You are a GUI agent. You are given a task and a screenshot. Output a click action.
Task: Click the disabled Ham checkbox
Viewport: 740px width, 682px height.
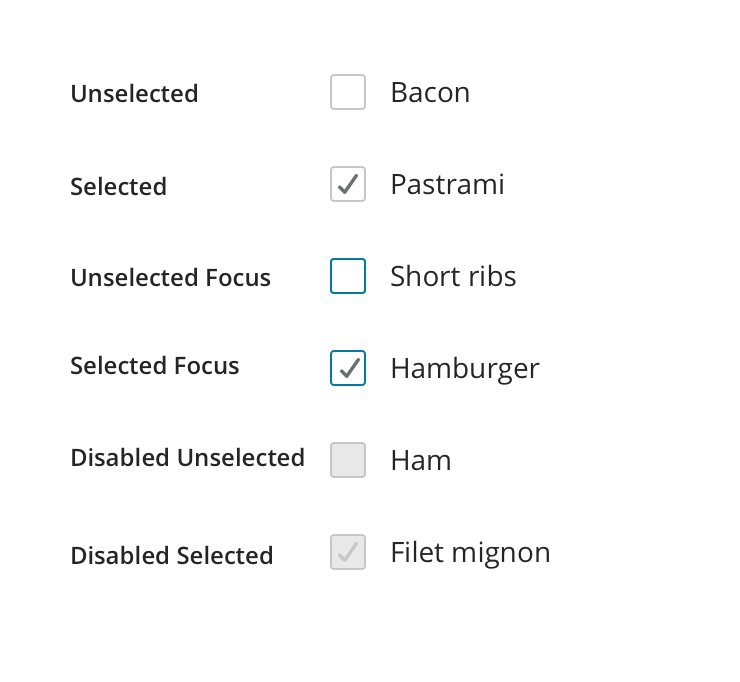[348, 460]
